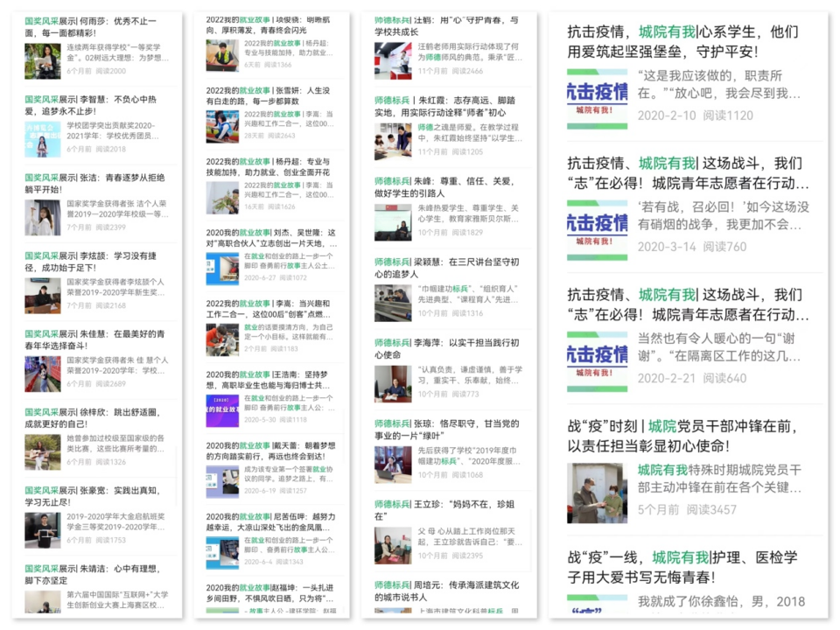Tap the photo thumbnail of 张洁 article
The width and height of the screenshot is (840, 630).
pos(43,218)
